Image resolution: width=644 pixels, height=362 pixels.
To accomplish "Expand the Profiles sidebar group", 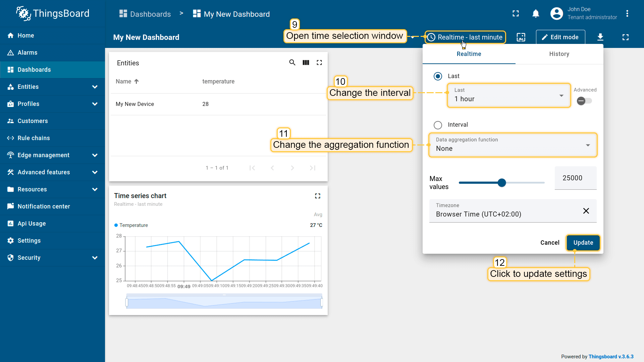I will (x=95, y=104).
